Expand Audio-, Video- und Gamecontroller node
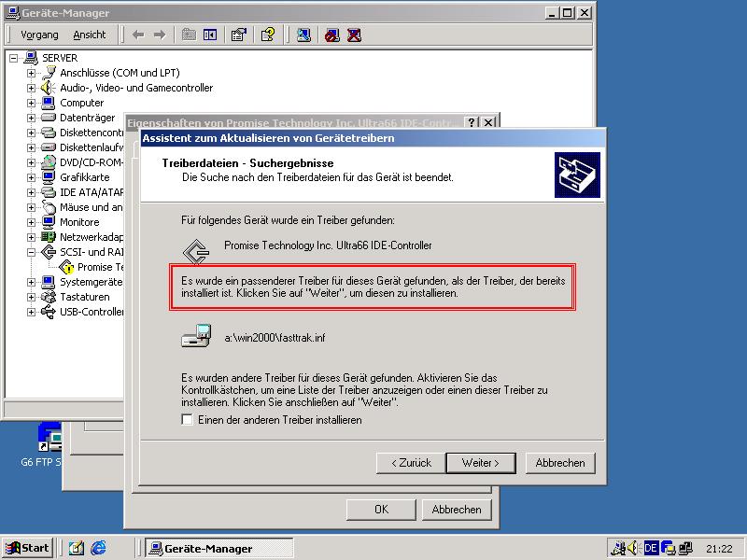Screen dimensions: 747x560 pos(31,88)
